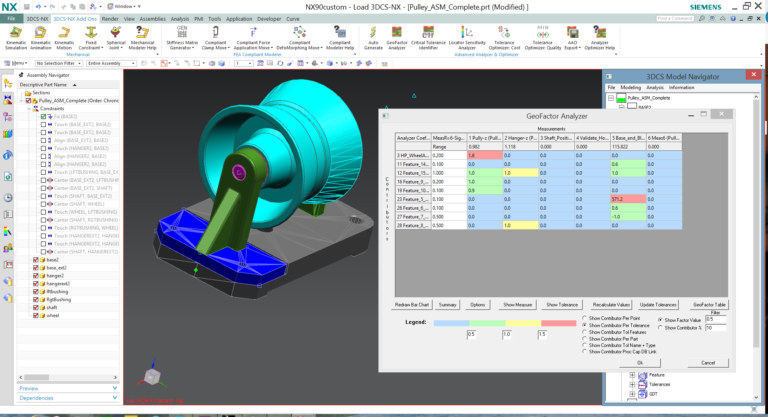Open the GeoFactor Analyzer ribbon tool
This screenshot has height=417, width=768.
(397, 38)
